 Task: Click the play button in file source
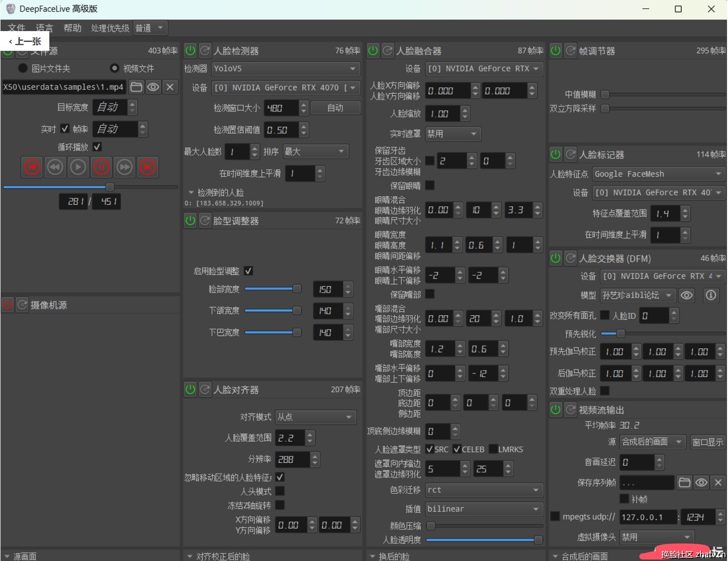coord(78,167)
